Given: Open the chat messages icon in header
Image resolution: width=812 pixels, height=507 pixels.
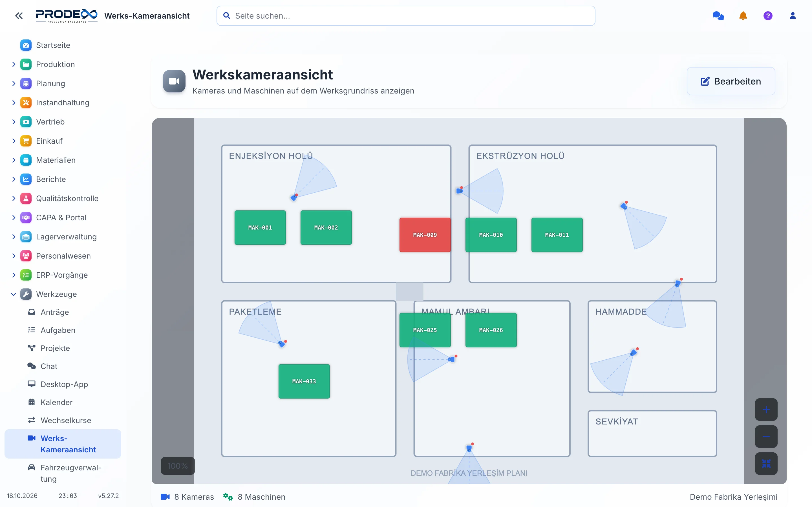Looking at the screenshot, I should pyautogui.click(x=718, y=16).
